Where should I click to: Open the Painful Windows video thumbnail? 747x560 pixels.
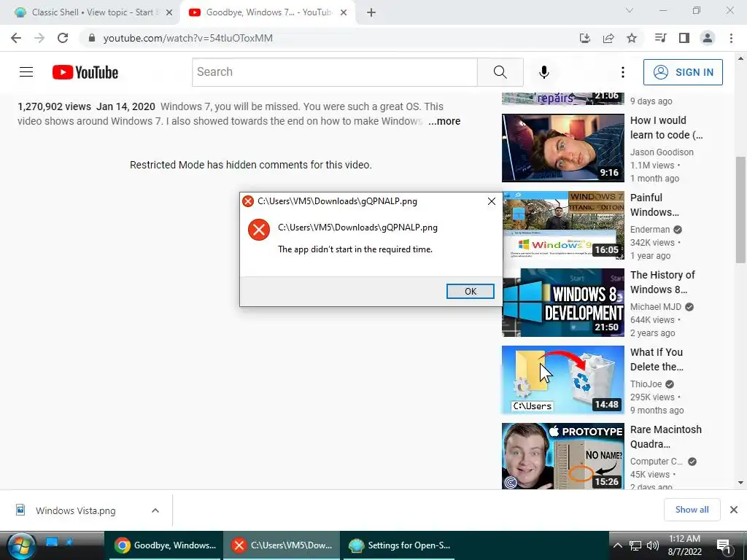[562, 225]
